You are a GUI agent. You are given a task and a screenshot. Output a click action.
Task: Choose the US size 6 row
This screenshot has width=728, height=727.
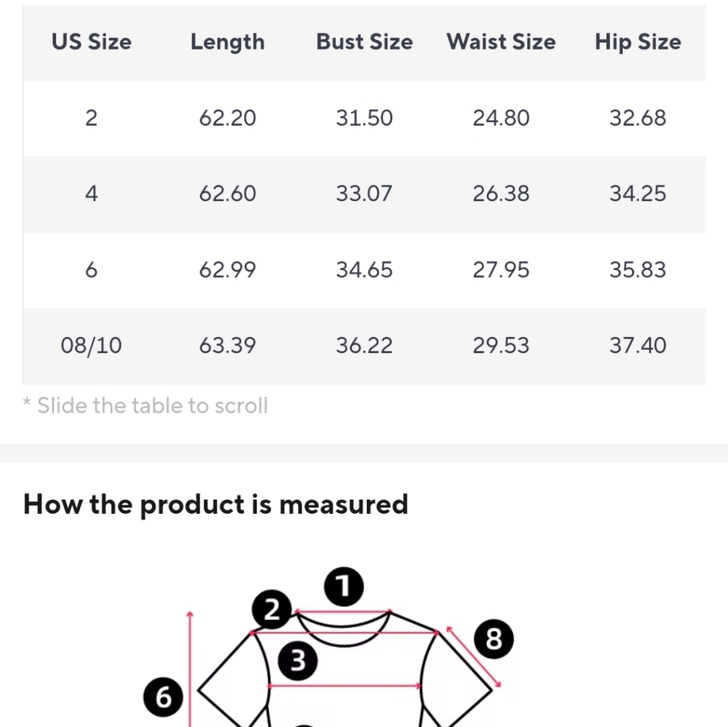tap(365, 270)
